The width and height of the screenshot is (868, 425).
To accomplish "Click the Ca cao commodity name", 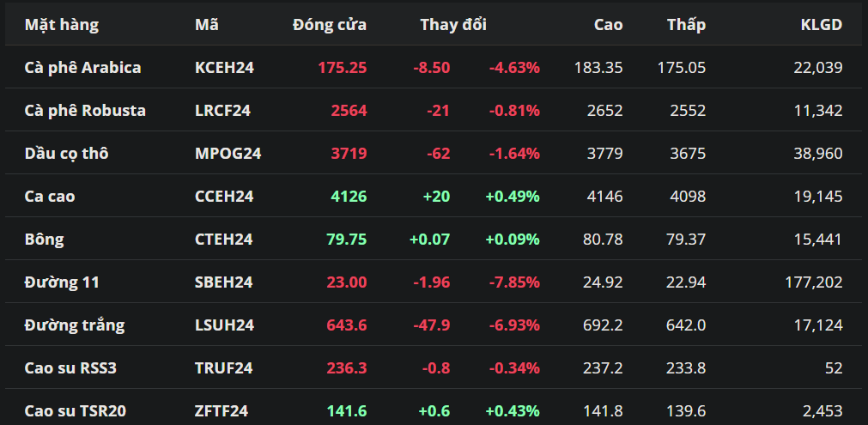I will coord(50,196).
